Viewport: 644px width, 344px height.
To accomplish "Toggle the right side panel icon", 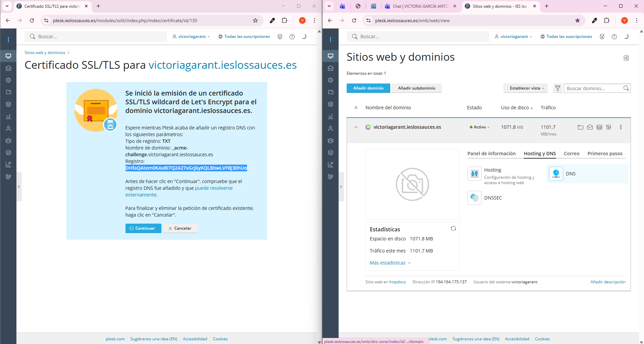I will click(x=626, y=58).
